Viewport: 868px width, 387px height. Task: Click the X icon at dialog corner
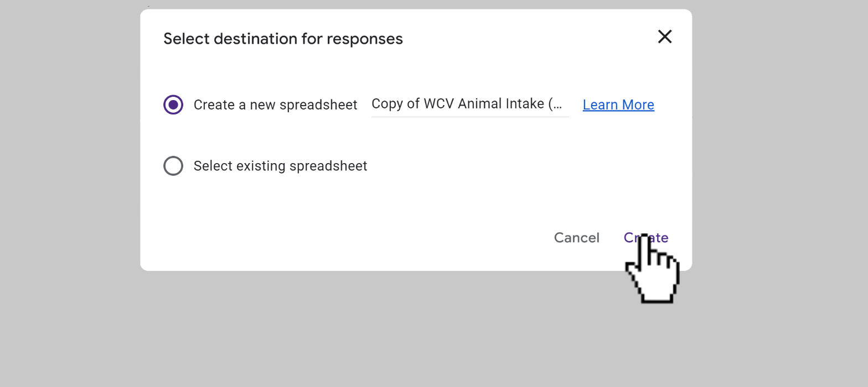(x=665, y=36)
